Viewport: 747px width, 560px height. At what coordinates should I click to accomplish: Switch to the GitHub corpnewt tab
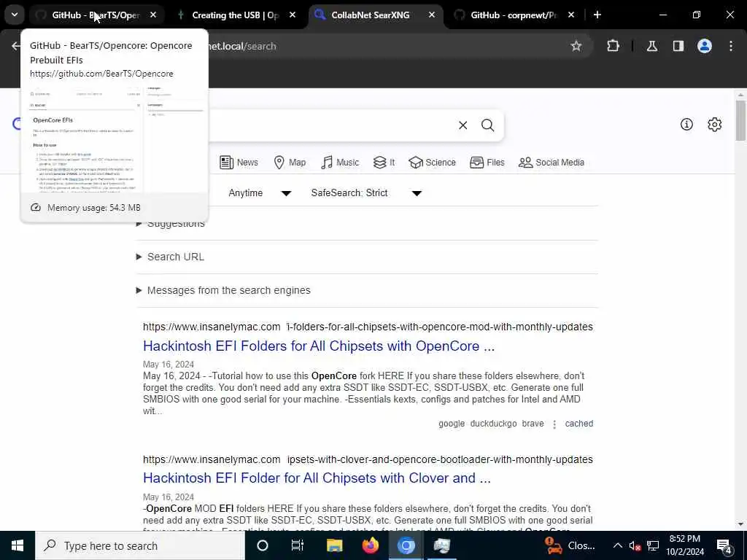click(513, 15)
